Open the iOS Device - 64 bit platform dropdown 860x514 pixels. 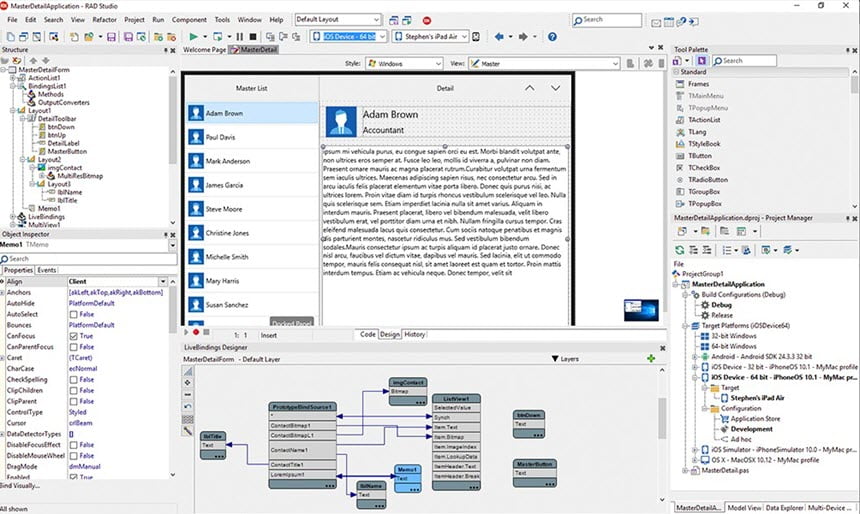click(x=382, y=37)
